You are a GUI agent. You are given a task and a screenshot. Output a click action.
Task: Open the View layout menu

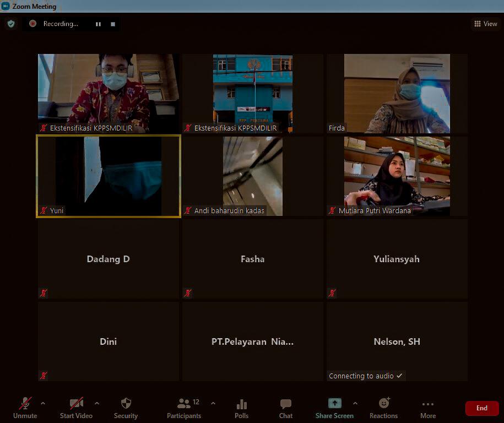tap(485, 24)
